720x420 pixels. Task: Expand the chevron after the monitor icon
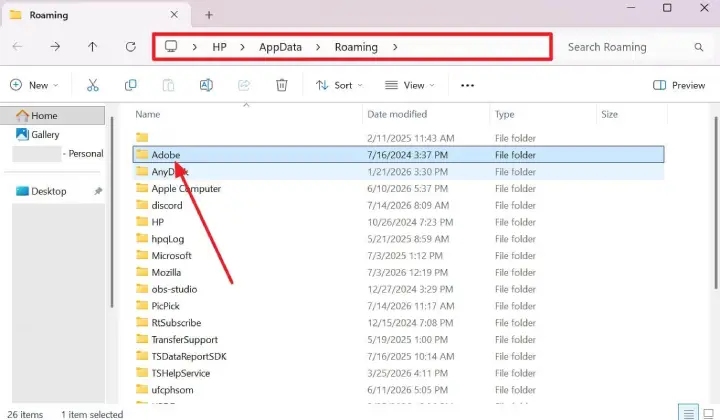click(x=195, y=47)
